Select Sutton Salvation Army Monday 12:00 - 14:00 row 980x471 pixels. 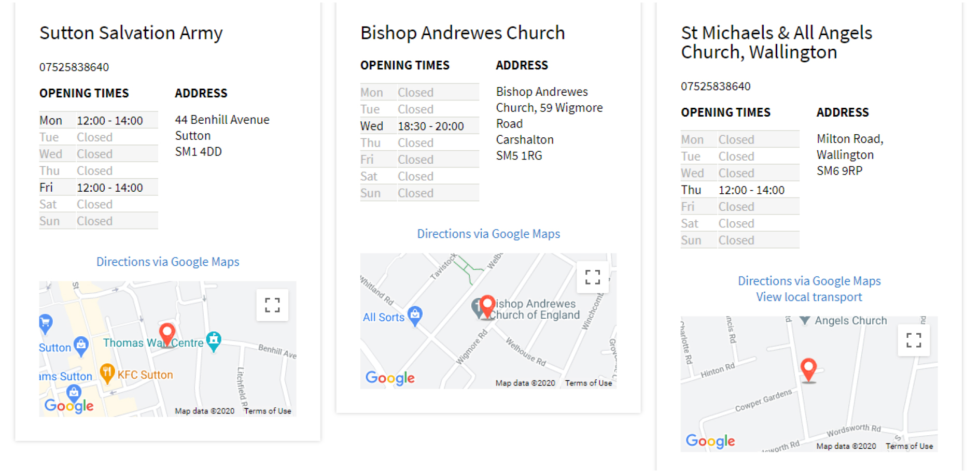tap(99, 120)
